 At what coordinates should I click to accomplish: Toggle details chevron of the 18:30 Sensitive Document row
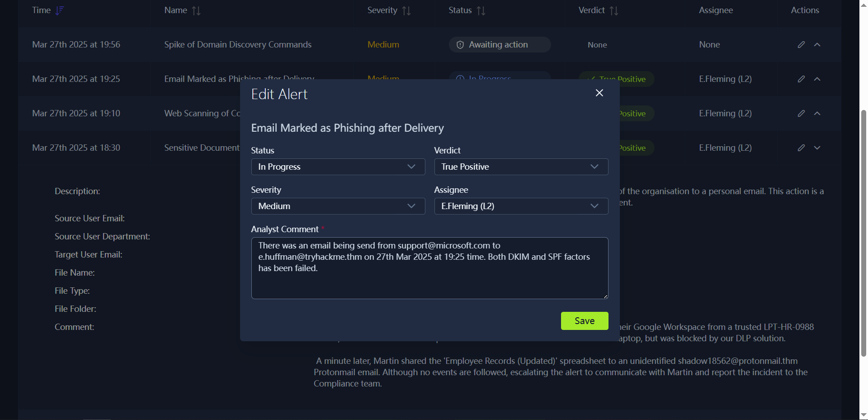pyautogui.click(x=817, y=148)
